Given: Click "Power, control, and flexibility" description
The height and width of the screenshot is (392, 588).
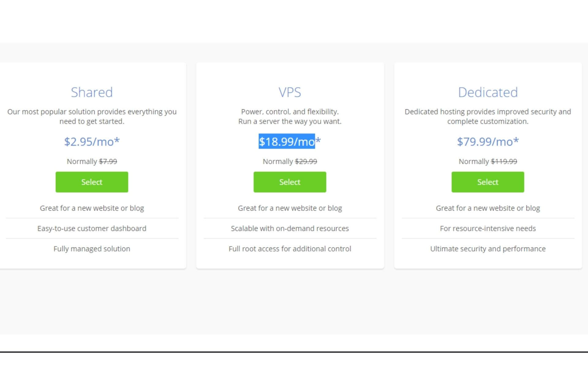Looking at the screenshot, I should pyautogui.click(x=290, y=112).
